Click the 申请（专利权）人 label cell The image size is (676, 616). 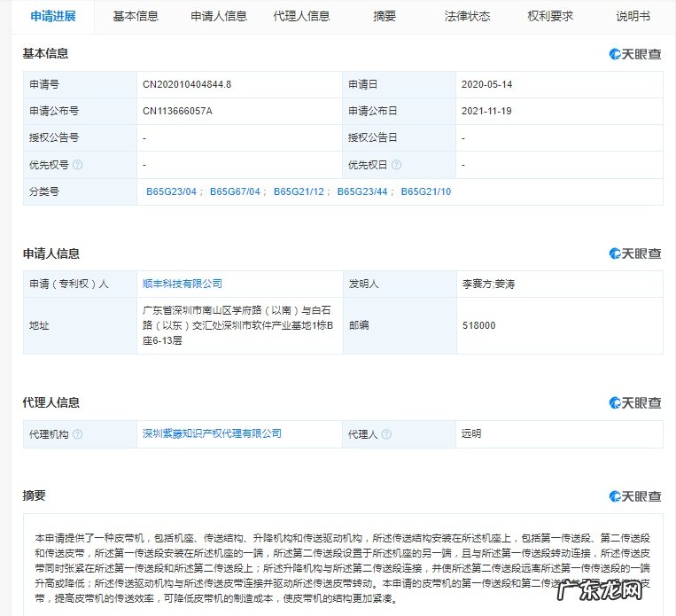tap(81, 284)
